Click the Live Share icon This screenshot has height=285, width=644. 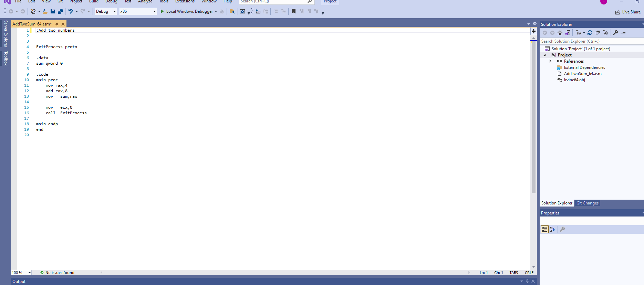tap(618, 12)
